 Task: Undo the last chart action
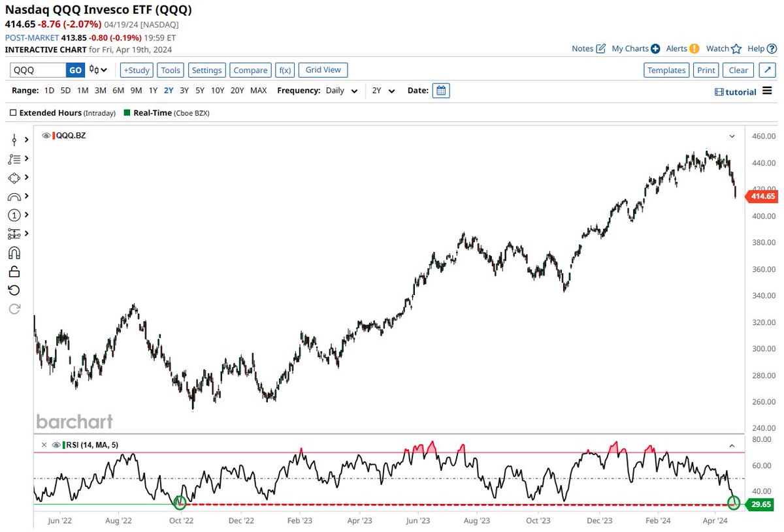point(14,290)
